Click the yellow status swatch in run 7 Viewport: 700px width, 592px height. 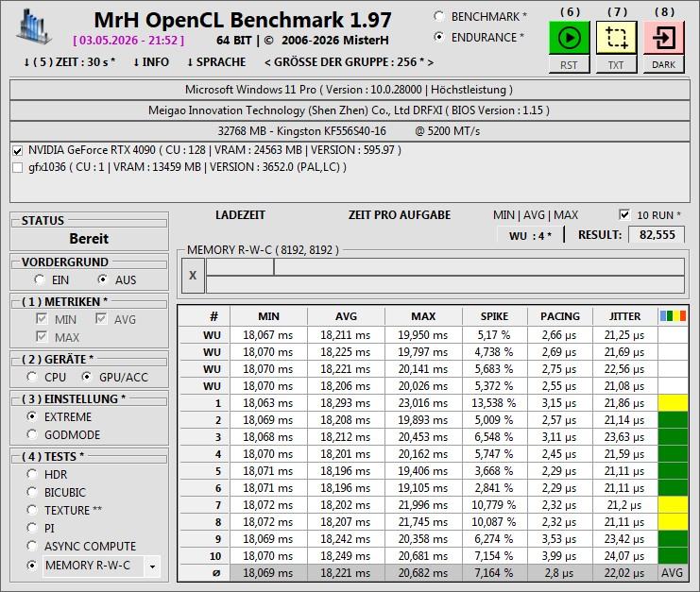[x=673, y=505]
